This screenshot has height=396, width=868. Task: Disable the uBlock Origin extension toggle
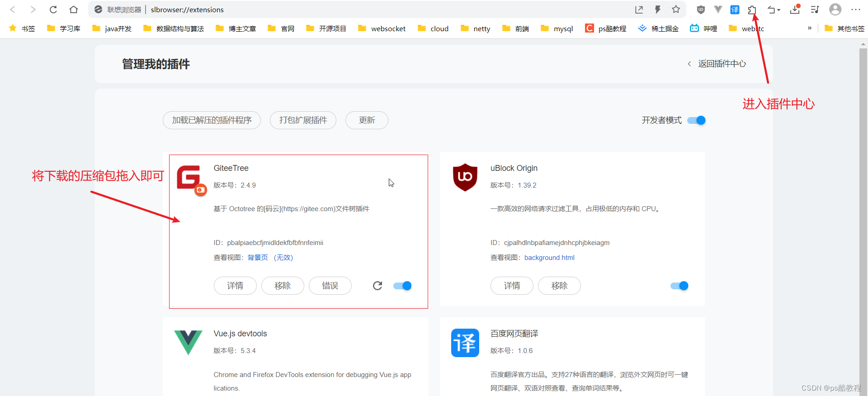point(679,286)
